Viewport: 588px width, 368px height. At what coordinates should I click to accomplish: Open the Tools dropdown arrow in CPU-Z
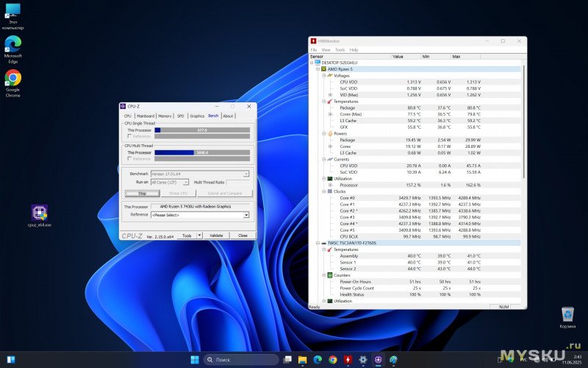(x=199, y=236)
